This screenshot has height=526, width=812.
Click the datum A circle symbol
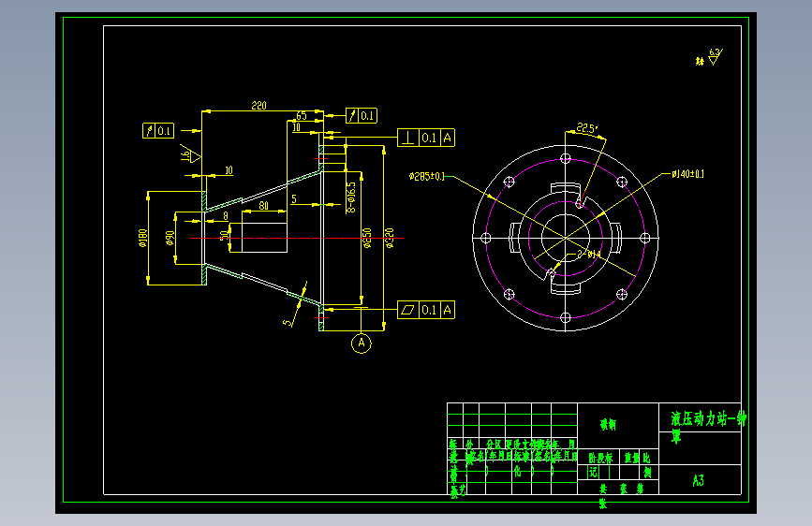pyautogui.click(x=362, y=343)
